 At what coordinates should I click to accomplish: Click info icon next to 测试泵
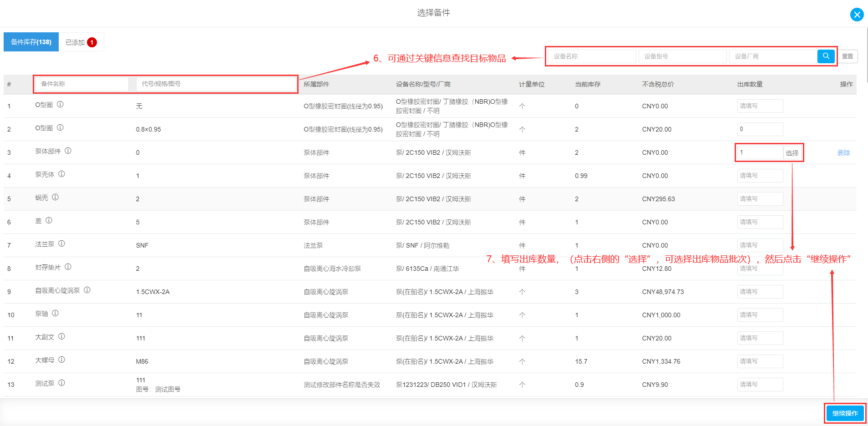(x=61, y=383)
